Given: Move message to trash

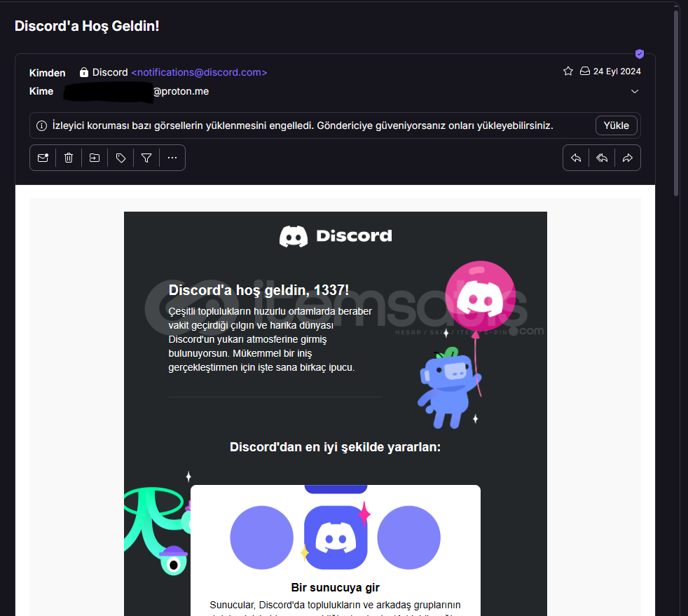Looking at the screenshot, I should coord(69,158).
